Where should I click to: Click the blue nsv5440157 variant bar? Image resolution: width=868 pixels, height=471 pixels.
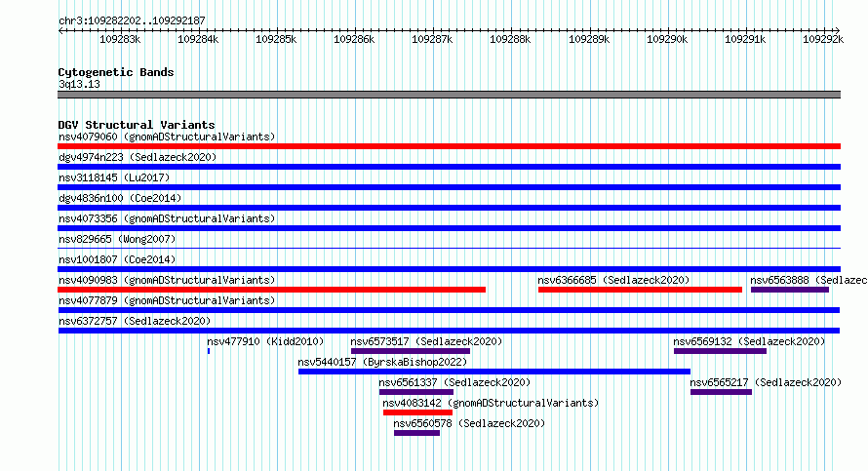(x=494, y=372)
